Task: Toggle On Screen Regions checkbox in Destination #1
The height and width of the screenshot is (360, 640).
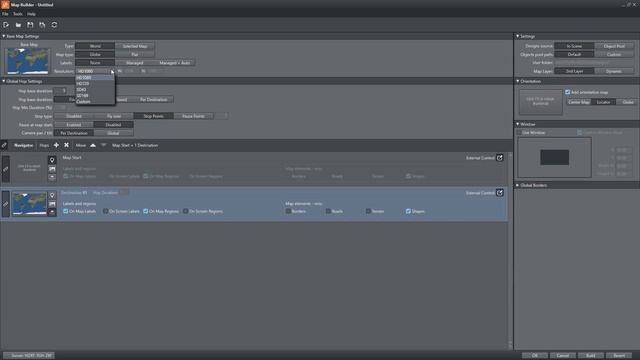Action: click(x=186, y=211)
